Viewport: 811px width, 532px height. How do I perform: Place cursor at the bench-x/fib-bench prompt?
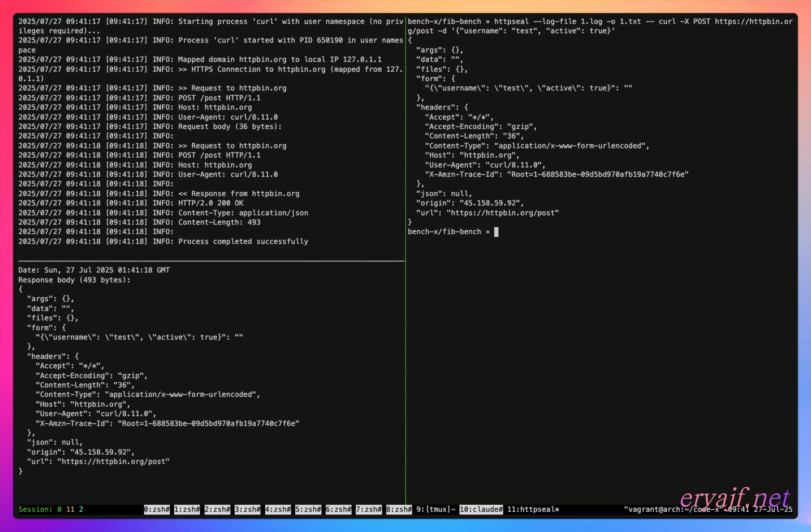(x=496, y=232)
